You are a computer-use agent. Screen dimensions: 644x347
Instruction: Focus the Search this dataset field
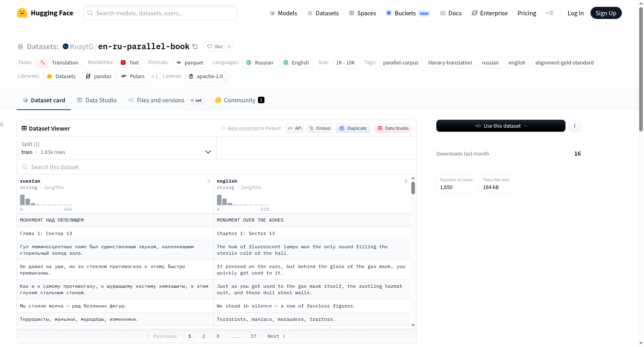tap(217, 167)
